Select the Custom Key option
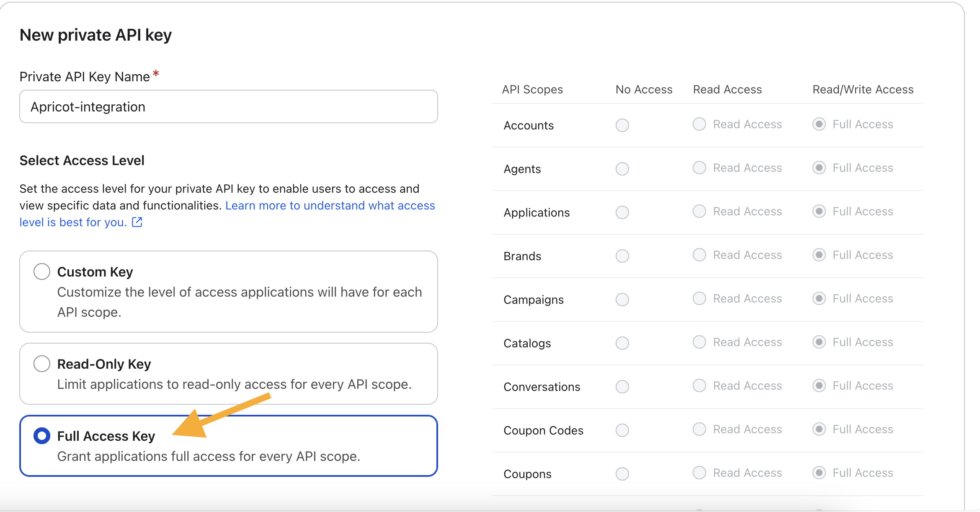Screen dimensions: 980x512 click(x=42, y=272)
